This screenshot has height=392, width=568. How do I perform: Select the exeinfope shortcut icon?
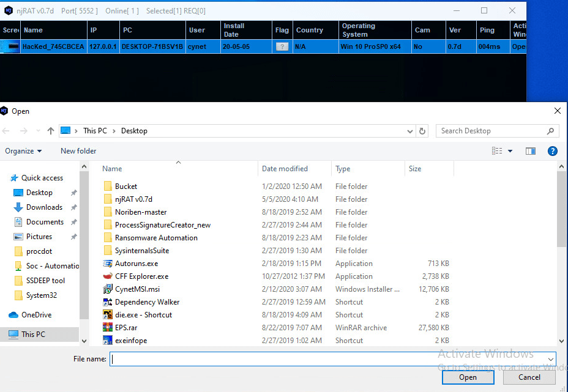(x=108, y=341)
